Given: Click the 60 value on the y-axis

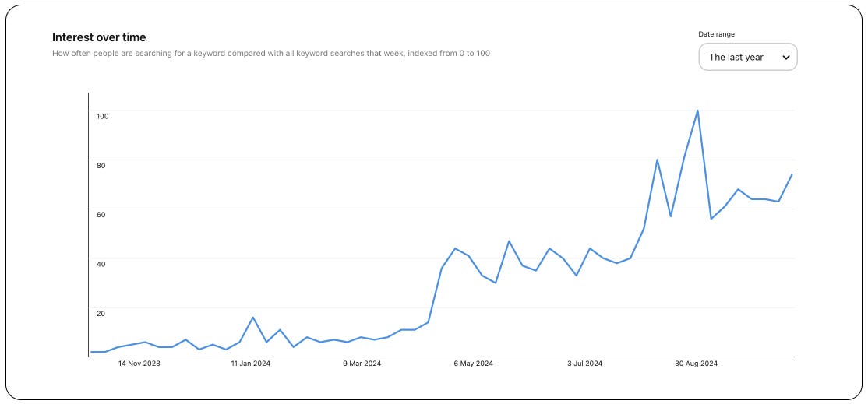Looking at the screenshot, I should (x=101, y=214).
